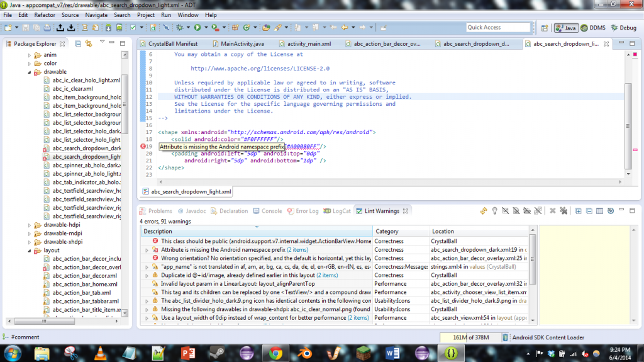The image size is (644, 362).
Task: Expand the Duplicate id lint warning row
Action: click(x=147, y=275)
